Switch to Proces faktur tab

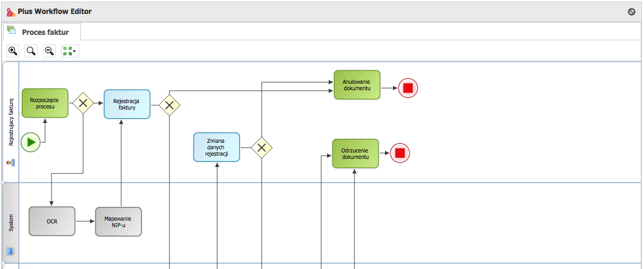point(42,32)
